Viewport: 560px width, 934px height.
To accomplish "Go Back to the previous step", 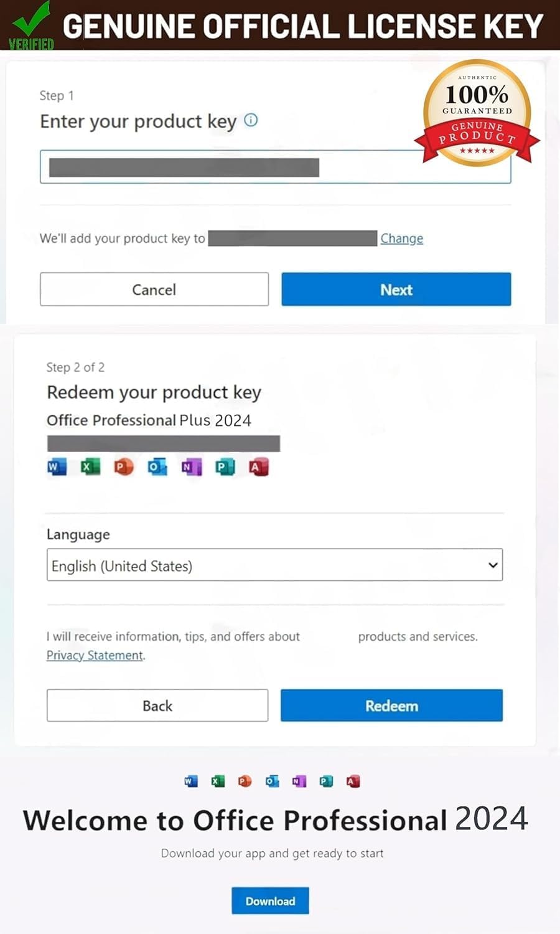I will pyautogui.click(x=157, y=705).
